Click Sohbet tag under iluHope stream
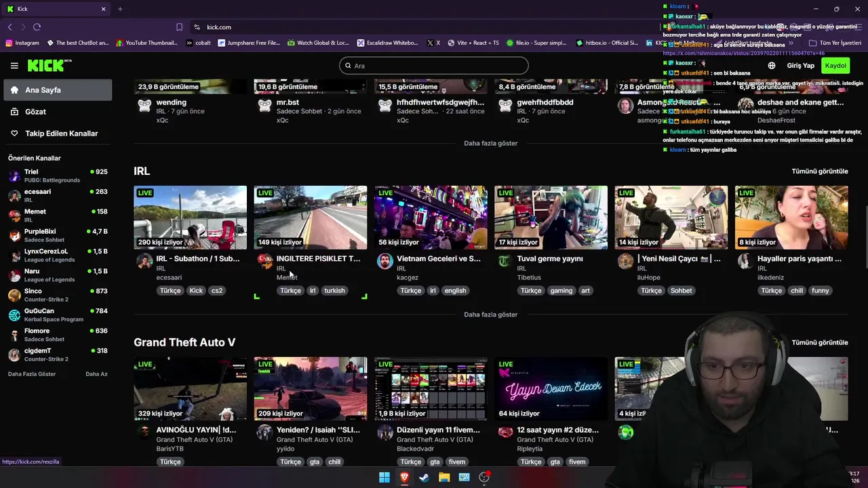The width and height of the screenshot is (868, 488). point(682,291)
